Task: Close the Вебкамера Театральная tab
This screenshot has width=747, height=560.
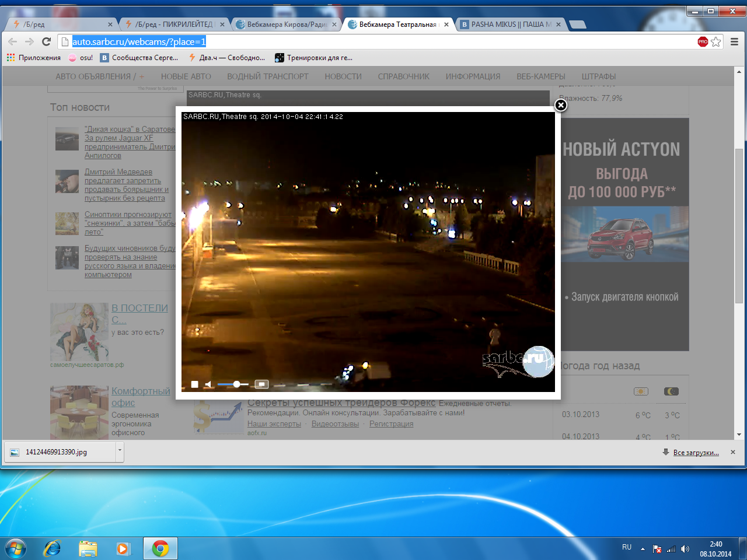Action: pos(446,24)
